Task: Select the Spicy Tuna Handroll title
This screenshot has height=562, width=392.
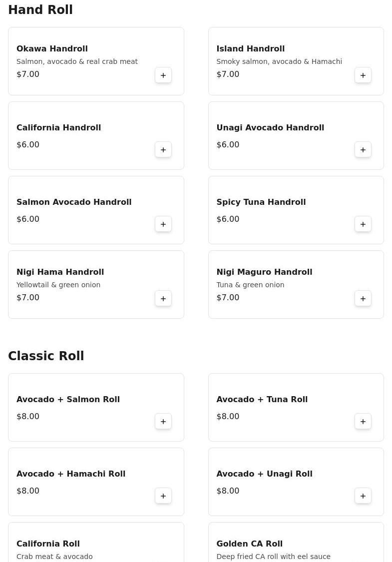Action: (261, 202)
